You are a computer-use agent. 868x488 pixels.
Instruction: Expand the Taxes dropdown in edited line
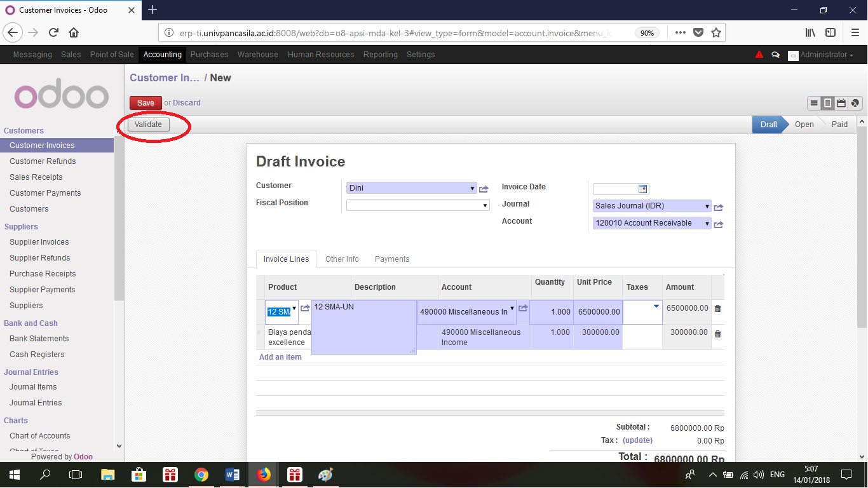pyautogui.click(x=656, y=307)
